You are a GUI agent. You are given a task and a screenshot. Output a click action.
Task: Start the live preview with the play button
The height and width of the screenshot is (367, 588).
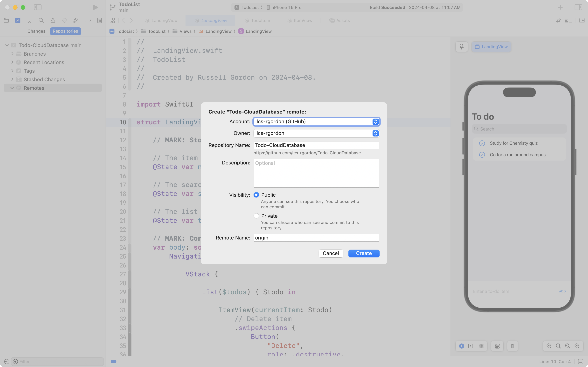pos(462,346)
